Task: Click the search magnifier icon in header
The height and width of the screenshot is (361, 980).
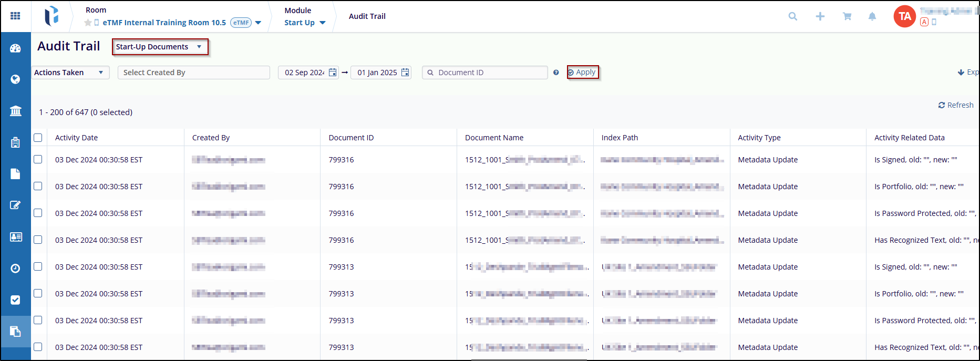Action: (792, 16)
